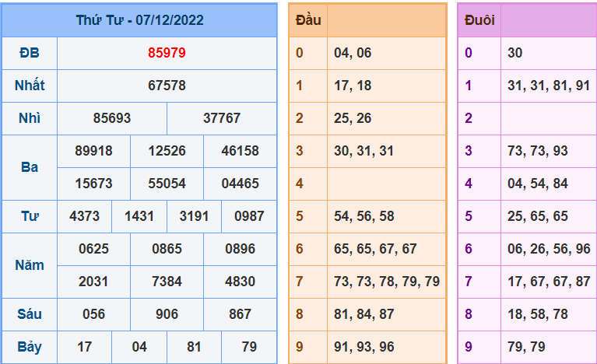Select fifth prize number 0865
597x364 pixels.
point(167,249)
